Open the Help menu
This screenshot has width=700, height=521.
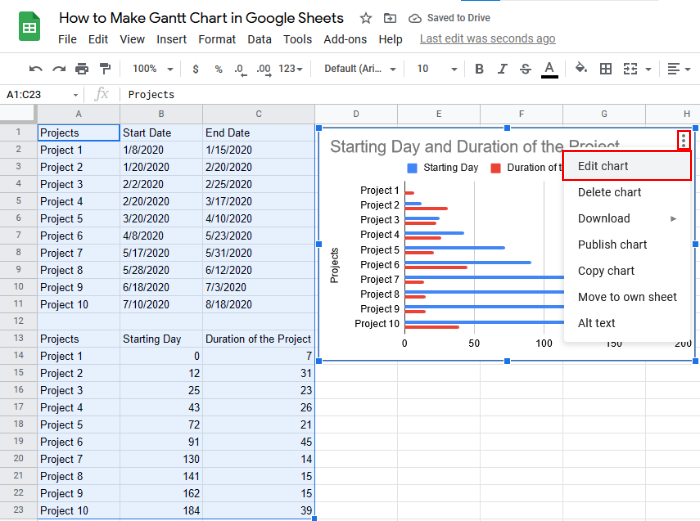click(x=391, y=39)
